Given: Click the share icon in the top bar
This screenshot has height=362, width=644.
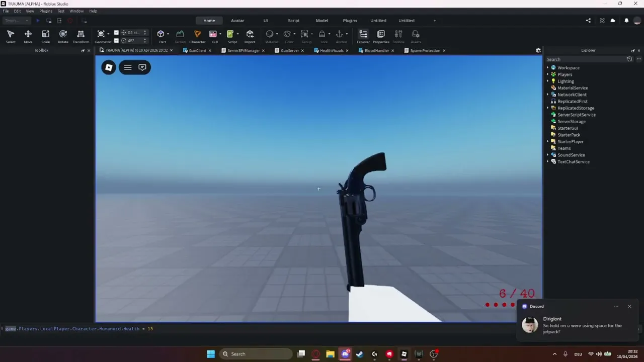Looking at the screenshot, I should click(588, 21).
